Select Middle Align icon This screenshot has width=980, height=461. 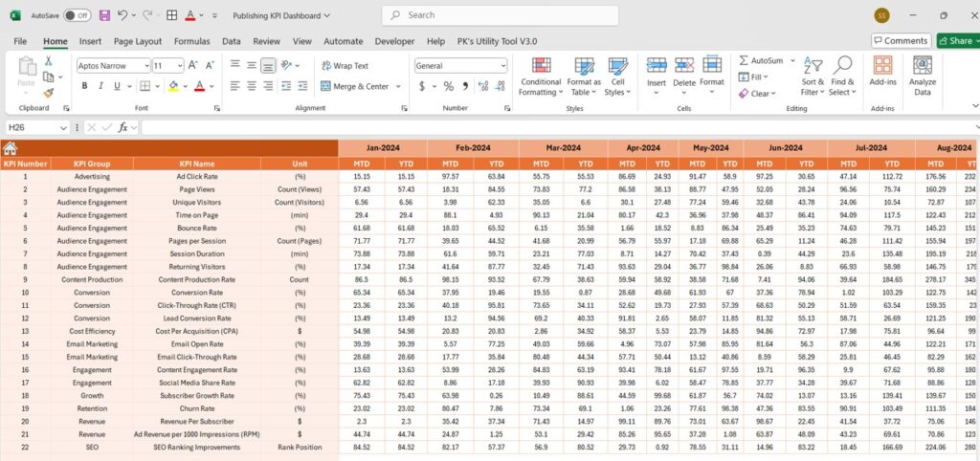pos(252,65)
